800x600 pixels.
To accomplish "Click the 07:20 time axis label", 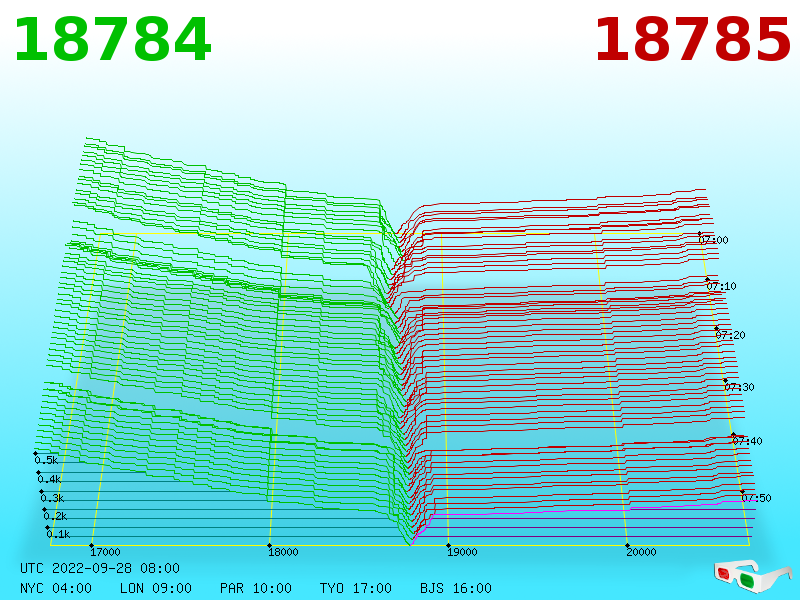I will [x=731, y=335].
